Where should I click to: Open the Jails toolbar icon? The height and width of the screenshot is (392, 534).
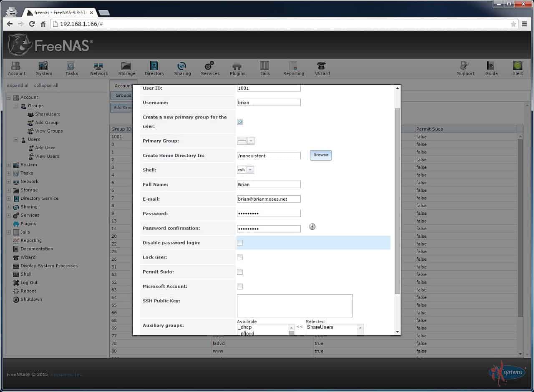[265, 68]
